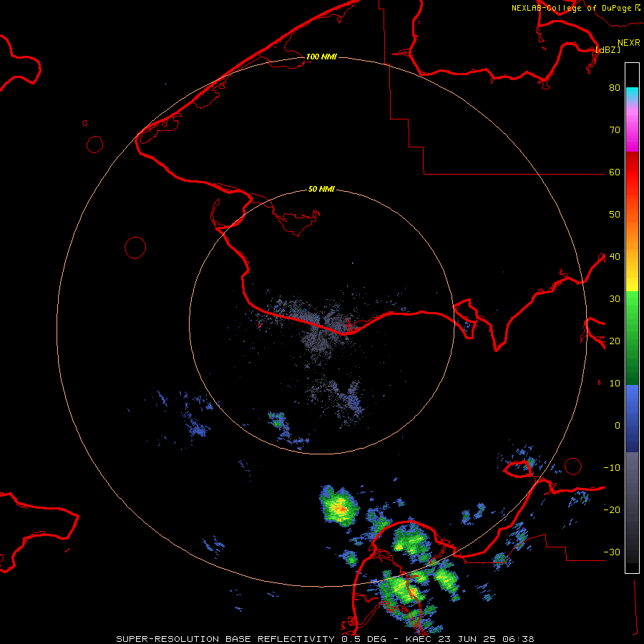The height and width of the screenshot is (644, 644).
Task: Click the 40 value on the dBZ scale
Action: [x=615, y=257]
